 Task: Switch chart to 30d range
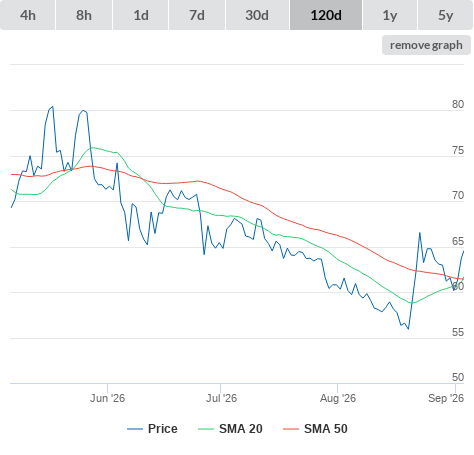pyautogui.click(x=257, y=15)
